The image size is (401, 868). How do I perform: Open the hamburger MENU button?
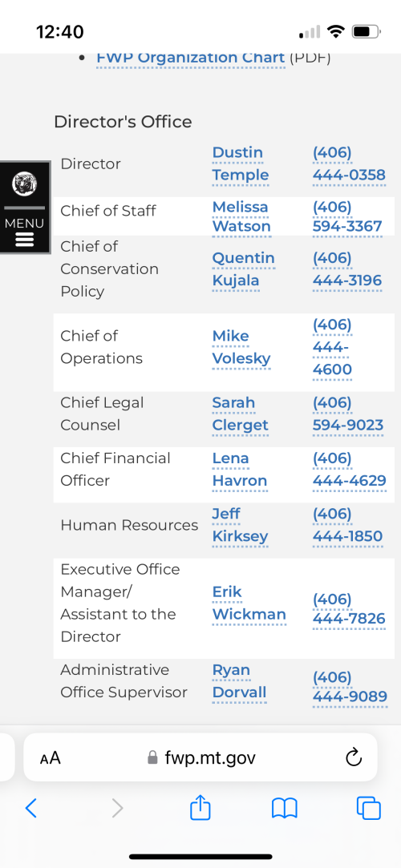[x=24, y=232]
